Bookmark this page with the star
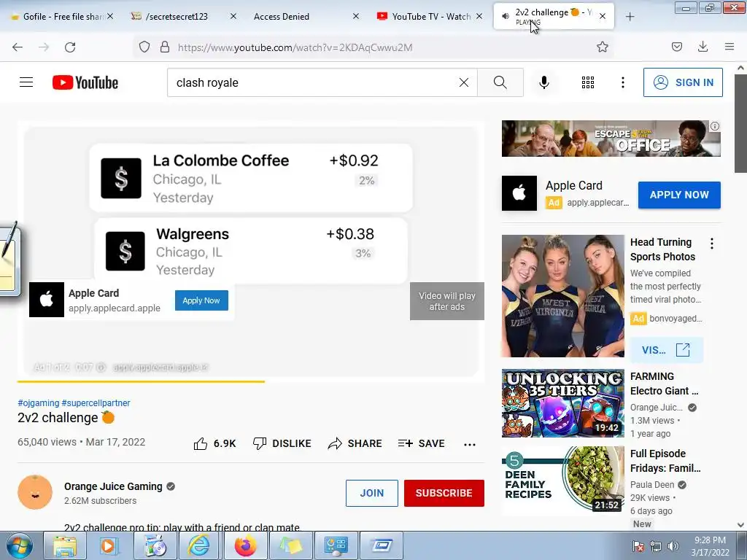Screen dimensions: 747x560 coord(602,47)
